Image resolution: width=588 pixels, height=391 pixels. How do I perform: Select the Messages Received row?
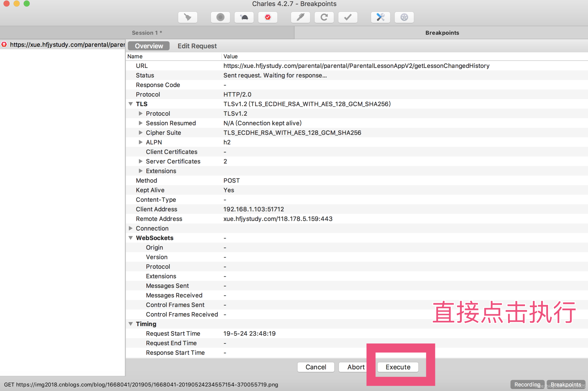357,295
